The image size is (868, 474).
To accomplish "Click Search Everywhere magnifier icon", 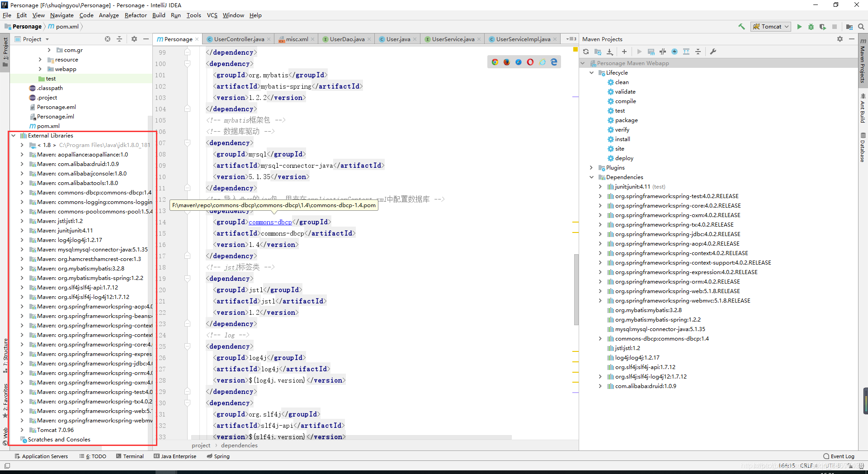I will tap(861, 27).
